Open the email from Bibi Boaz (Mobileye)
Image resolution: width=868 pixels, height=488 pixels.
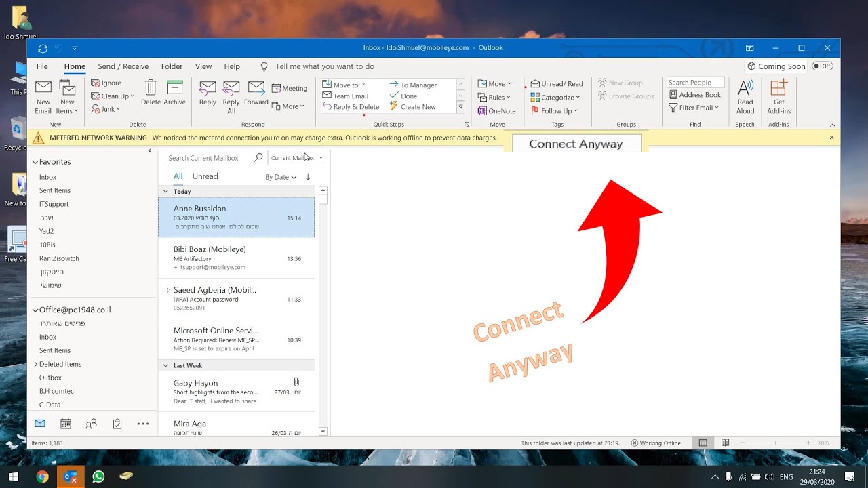pos(237,258)
